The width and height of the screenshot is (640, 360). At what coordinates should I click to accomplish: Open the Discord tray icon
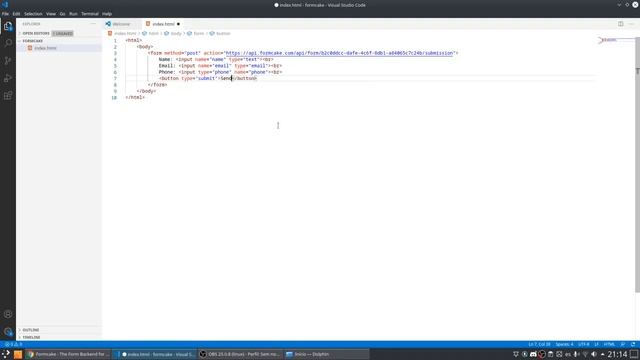(x=533, y=354)
